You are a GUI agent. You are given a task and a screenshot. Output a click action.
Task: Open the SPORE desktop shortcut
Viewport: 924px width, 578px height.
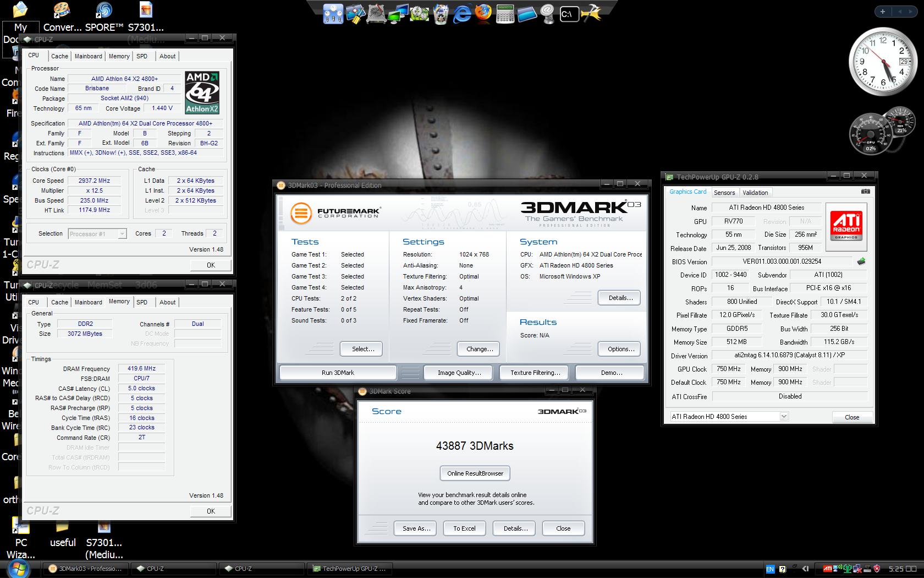[x=103, y=17]
